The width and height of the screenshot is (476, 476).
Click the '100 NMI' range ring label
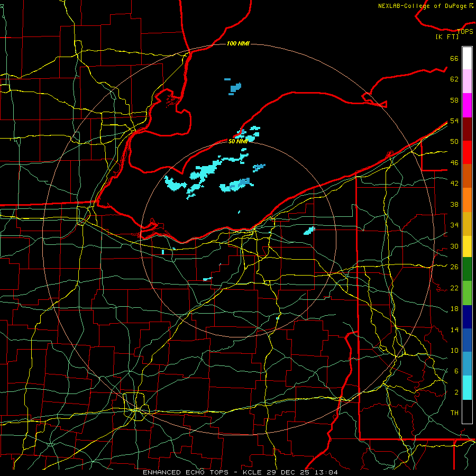tap(238, 44)
